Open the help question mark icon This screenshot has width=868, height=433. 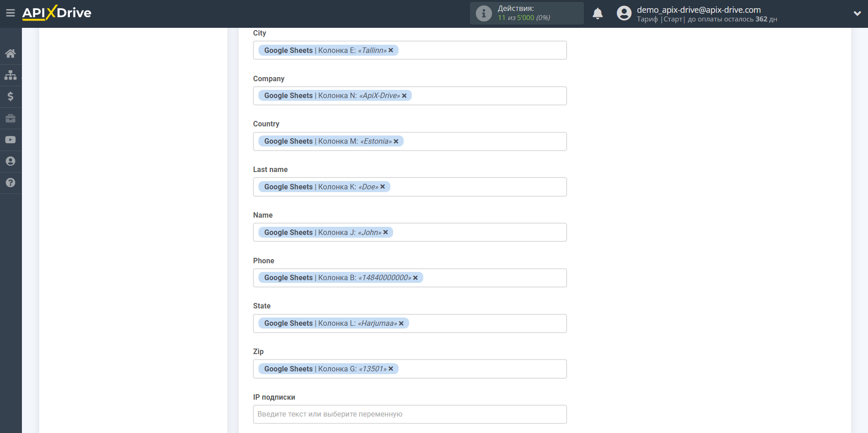pos(11,183)
